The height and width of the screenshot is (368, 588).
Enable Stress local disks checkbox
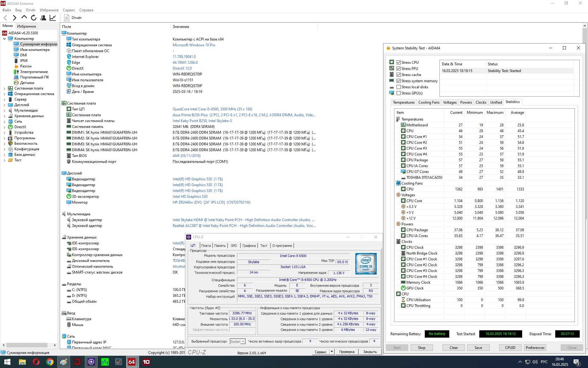[398, 87]
